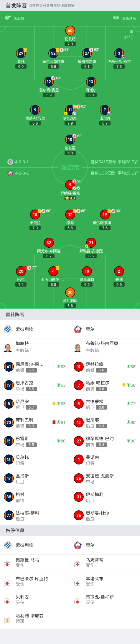Viewport: 140px width, 644px height.
Task: Open substitute 库利巴利 number 70 row
Action: 35,422
